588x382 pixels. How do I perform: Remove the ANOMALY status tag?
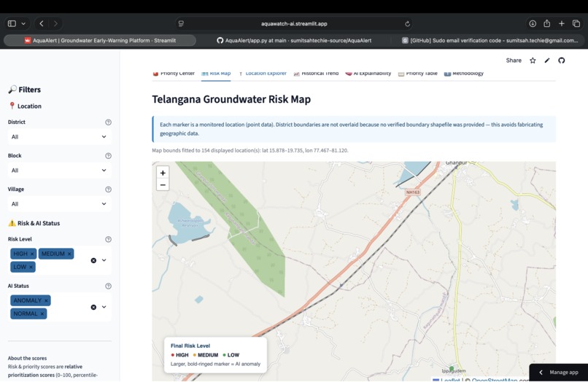(x=46, y=300)
